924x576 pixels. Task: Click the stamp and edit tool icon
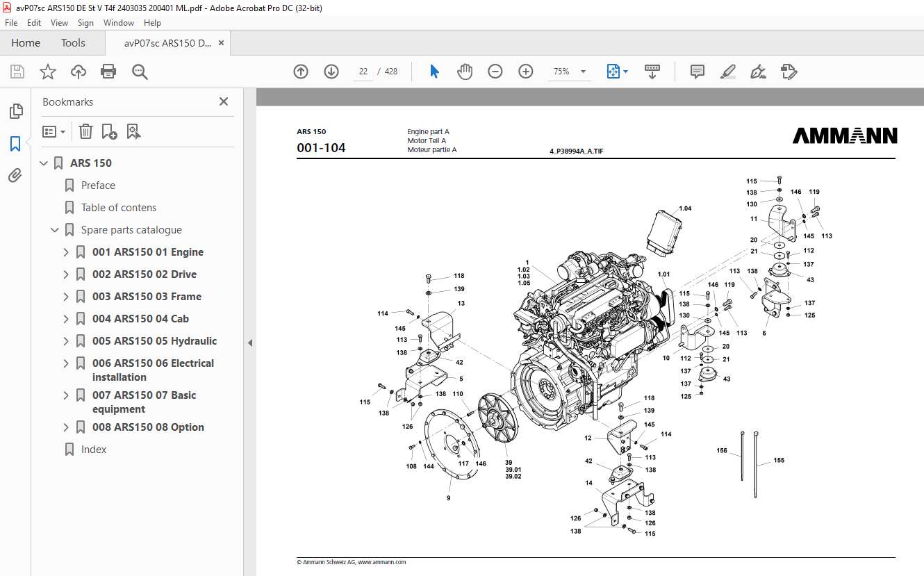point(789,72)
